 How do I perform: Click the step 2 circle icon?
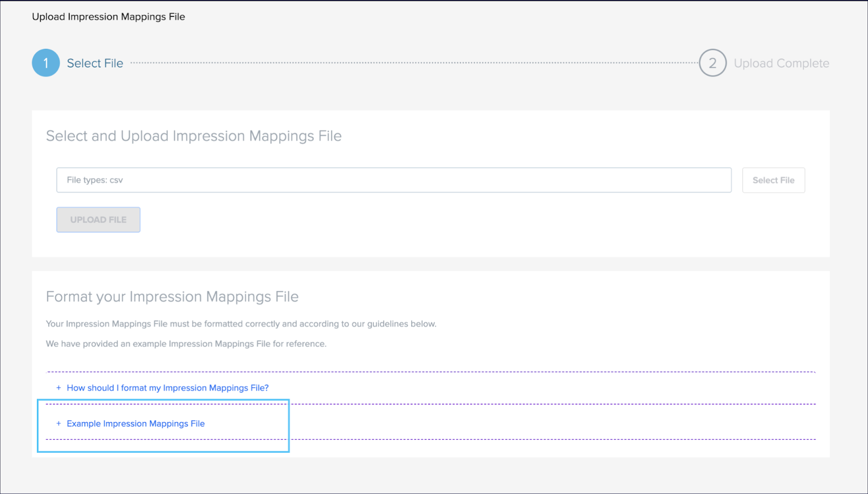coord(712,63)
